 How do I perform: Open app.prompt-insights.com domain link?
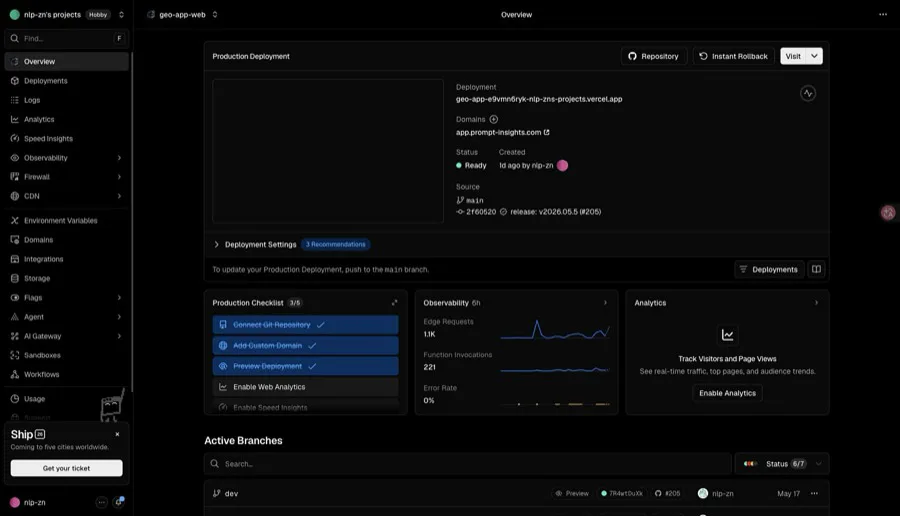tap(502, 133)
